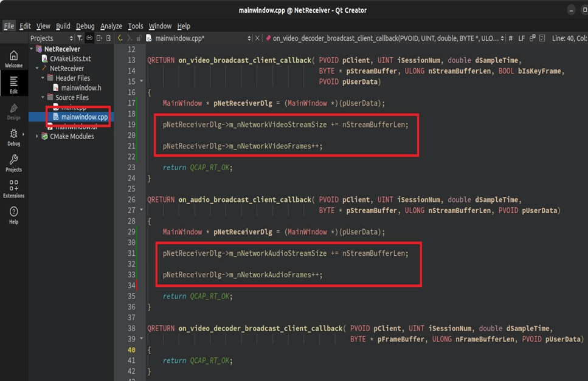Minimize the Qt Creator window
This screenshot has height=381, width=588.
(x=571, y=10)
